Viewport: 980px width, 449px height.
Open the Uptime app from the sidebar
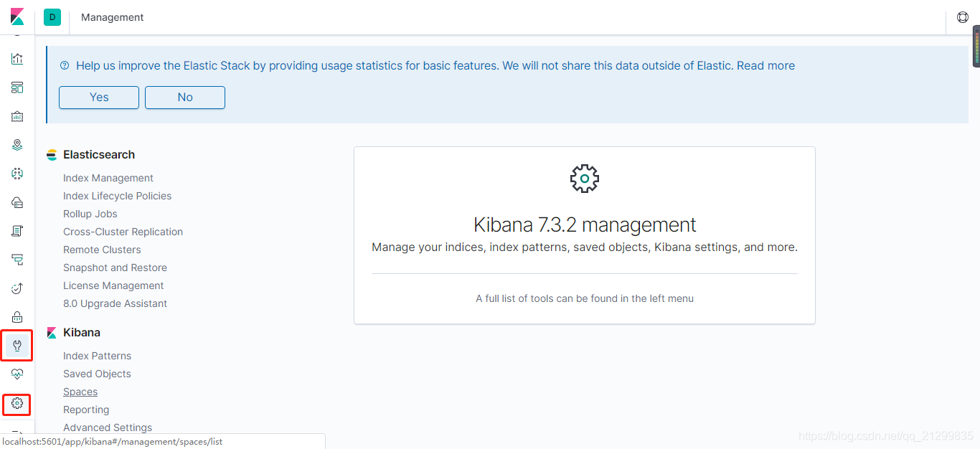[17, 288]
